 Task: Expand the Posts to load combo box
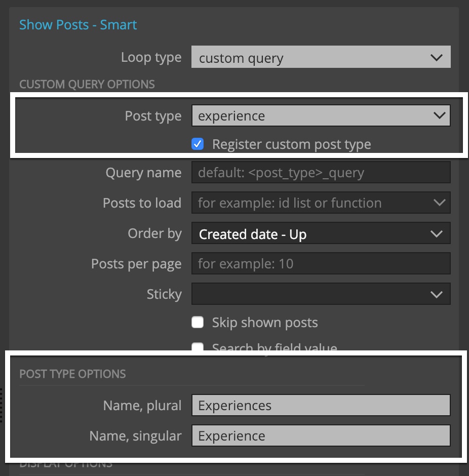point(321,203)
